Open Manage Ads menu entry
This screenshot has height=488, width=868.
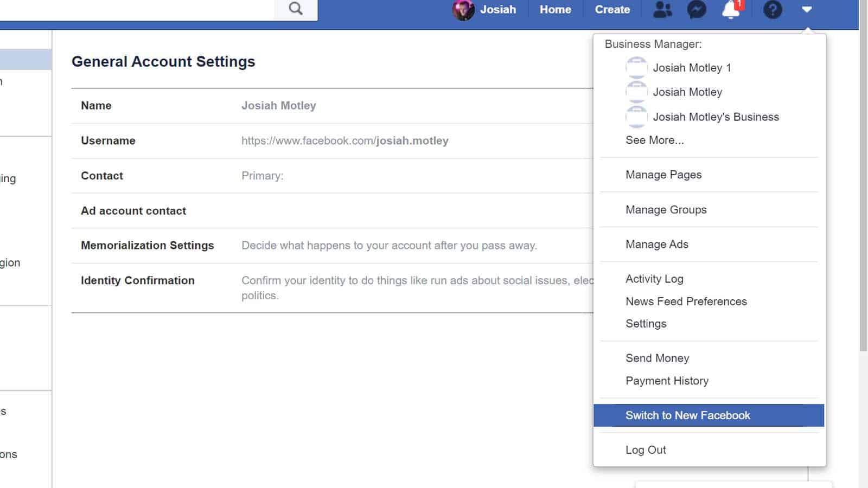(656, 245)
